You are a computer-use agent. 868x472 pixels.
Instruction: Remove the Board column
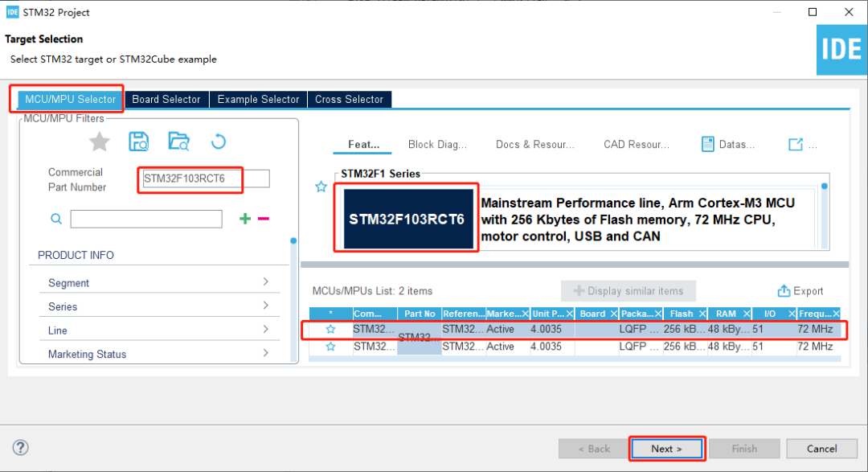(x=613, y=314)
